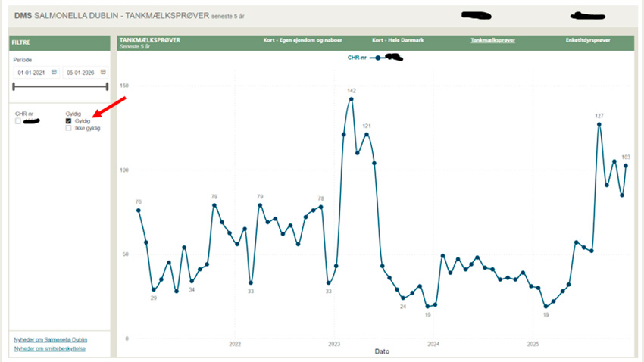This screenshot has height=362, width=644.
Task: Follow the Nyheder om smittebeskyttelse link
Action: [49, 348]
